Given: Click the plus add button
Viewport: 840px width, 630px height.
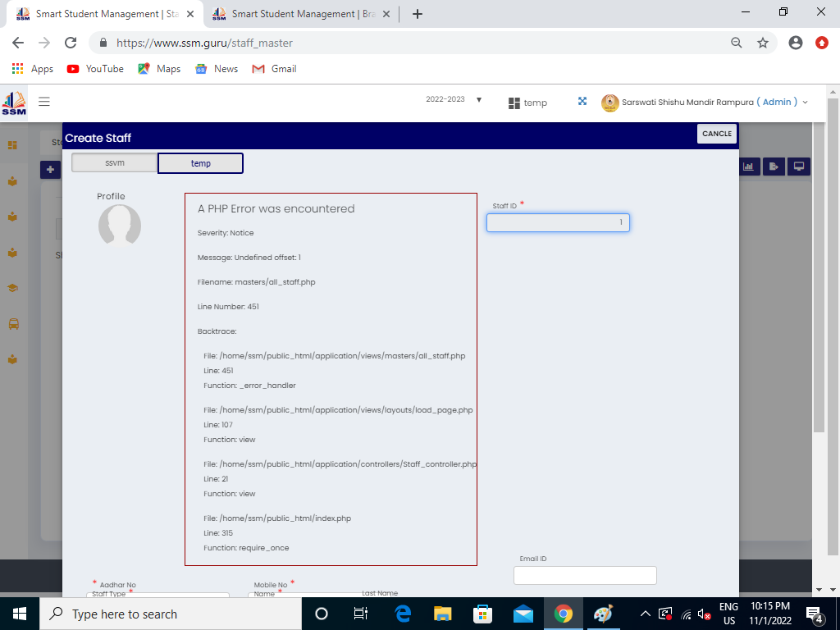Looking at the screenshot, I should [x=50, y=170].
